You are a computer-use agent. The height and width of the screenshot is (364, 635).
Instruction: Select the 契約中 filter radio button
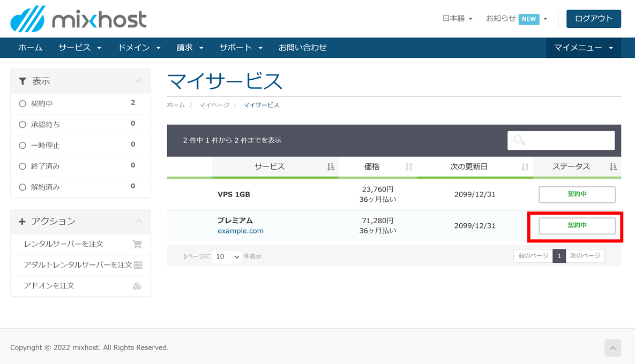pos(23,104)
